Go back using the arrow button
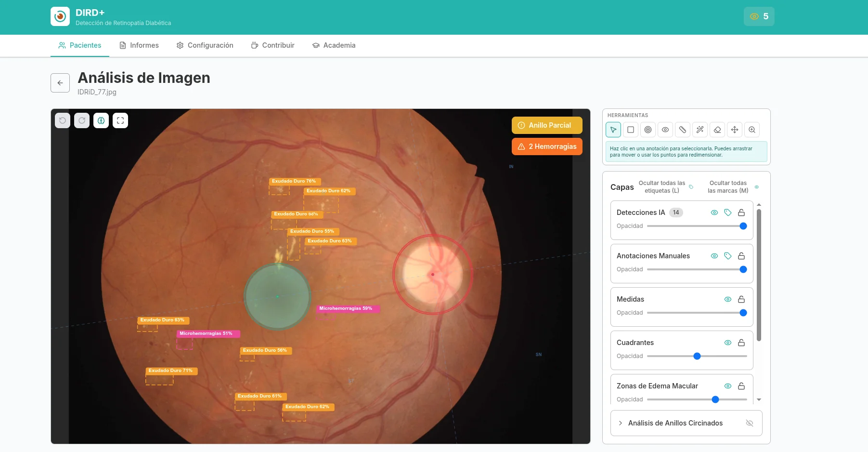Screen dimensions: 868x452 point(60,83)
